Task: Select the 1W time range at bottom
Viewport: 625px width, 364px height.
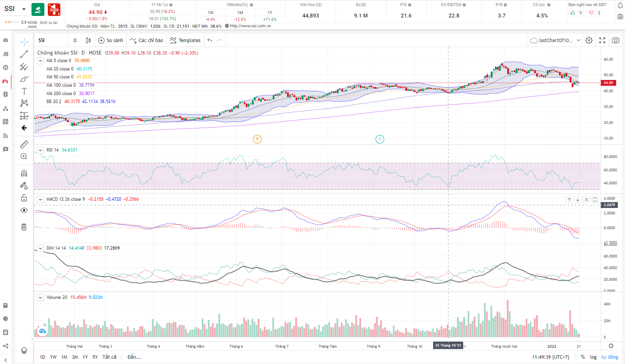Action: click(53, 357)
